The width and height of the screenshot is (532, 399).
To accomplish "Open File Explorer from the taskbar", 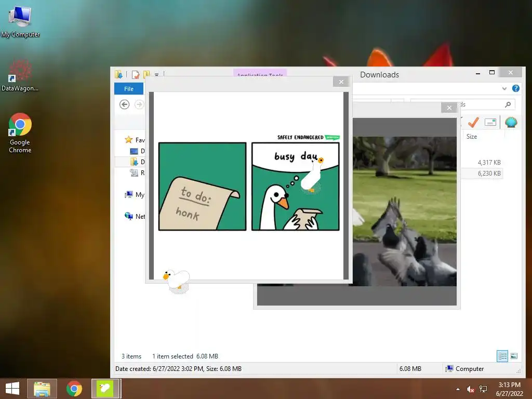I will [x=42, y=388].
